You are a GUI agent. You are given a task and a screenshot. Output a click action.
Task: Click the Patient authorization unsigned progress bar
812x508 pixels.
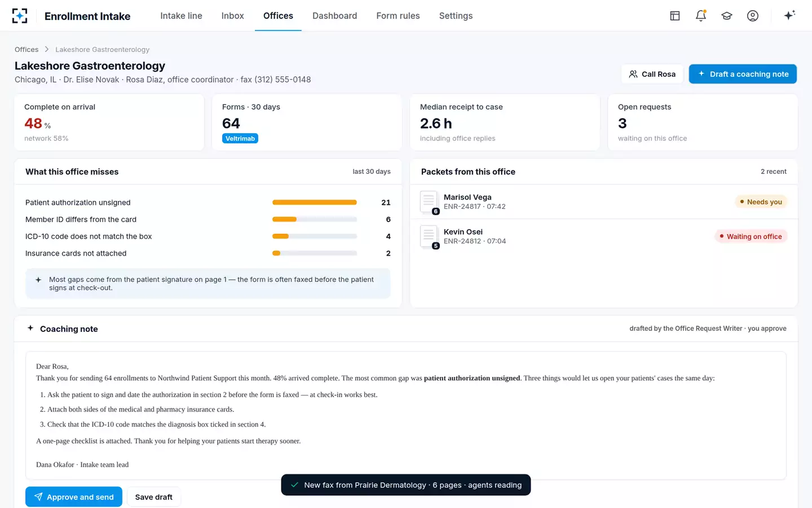pos(315,203)
